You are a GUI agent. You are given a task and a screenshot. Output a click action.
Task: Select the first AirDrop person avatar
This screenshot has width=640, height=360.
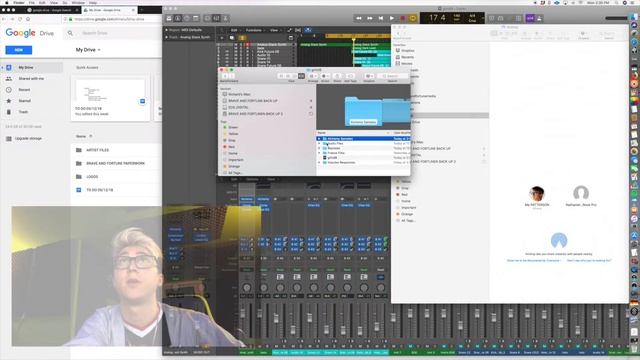coord(537,193)
